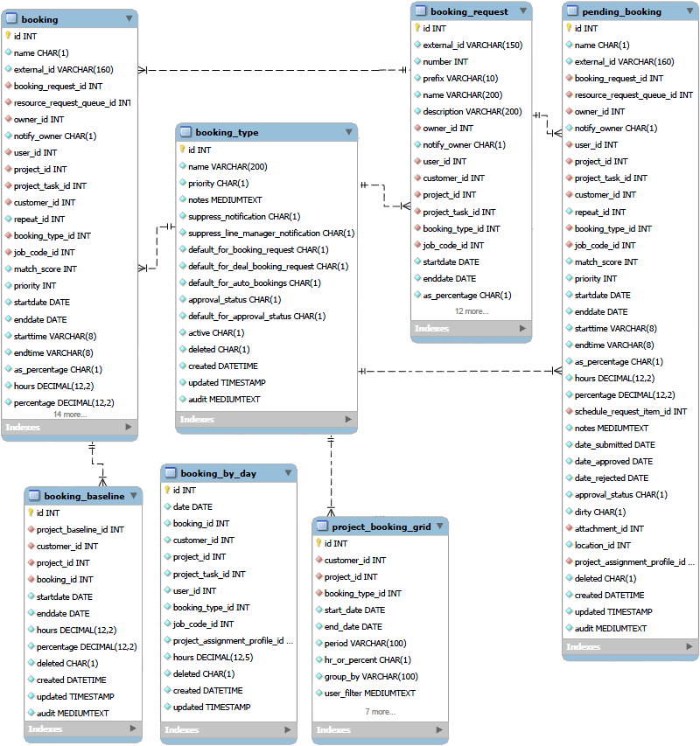Click the booking_type table icon
The image size is (700, 746).
(185, 132)
